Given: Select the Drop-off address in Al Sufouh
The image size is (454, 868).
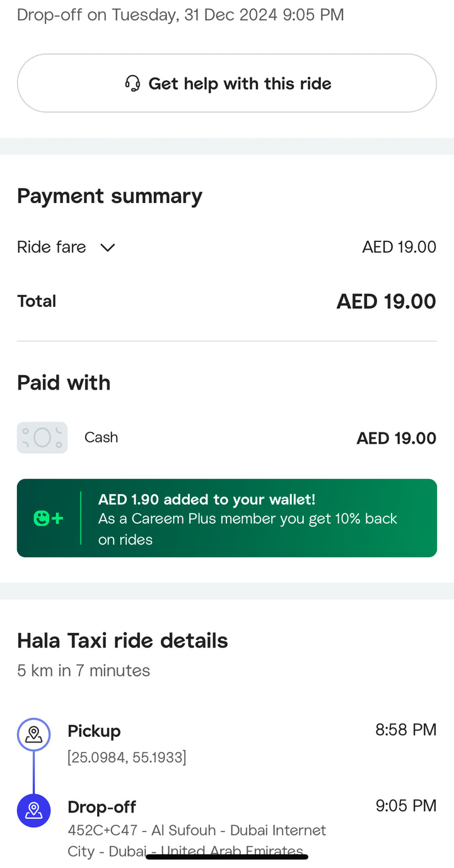Looking at the screenshot, I should [197, 831].
